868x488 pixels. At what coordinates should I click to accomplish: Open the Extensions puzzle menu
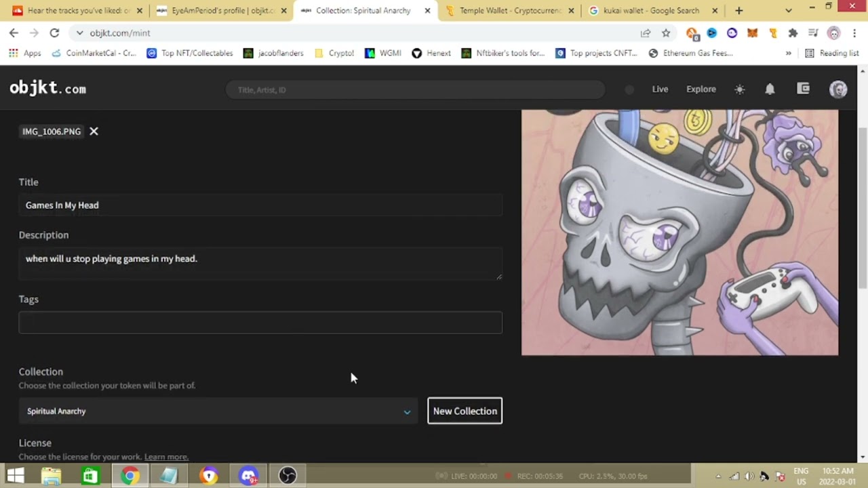pyautogui.click(x=793, y=33)
